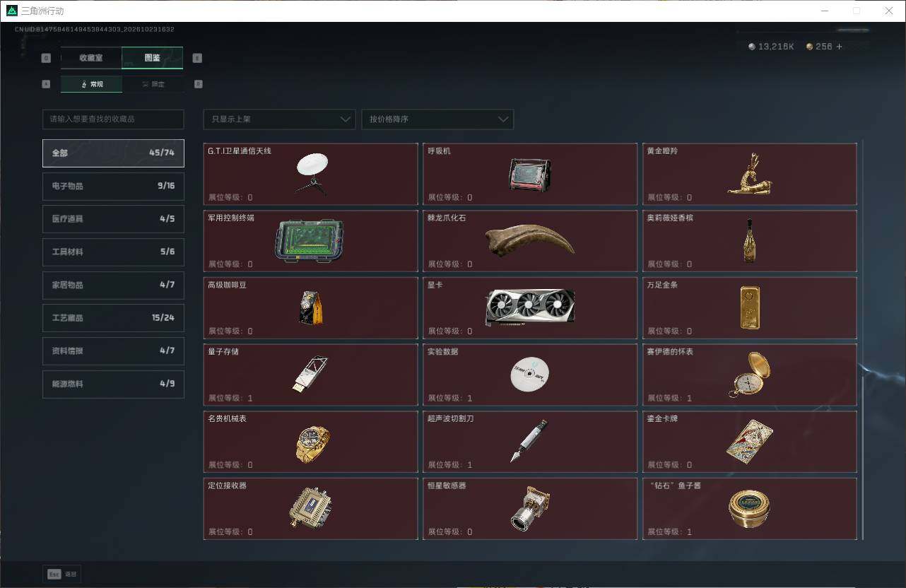This screenshot has height=588, width=906.
Task: Select the 定位接收器 receiver image
Action: pos(311,508)
